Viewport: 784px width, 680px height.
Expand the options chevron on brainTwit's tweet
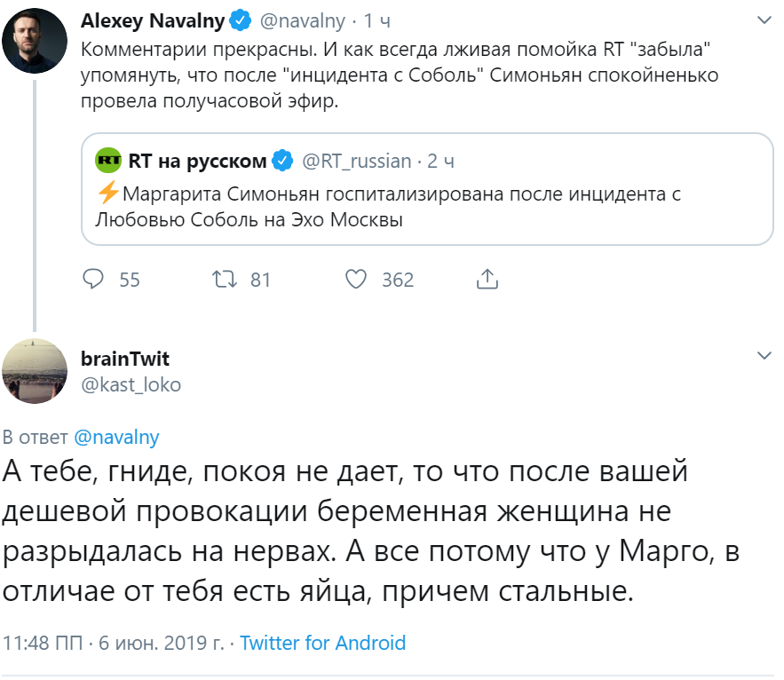(x=764, y=356)
